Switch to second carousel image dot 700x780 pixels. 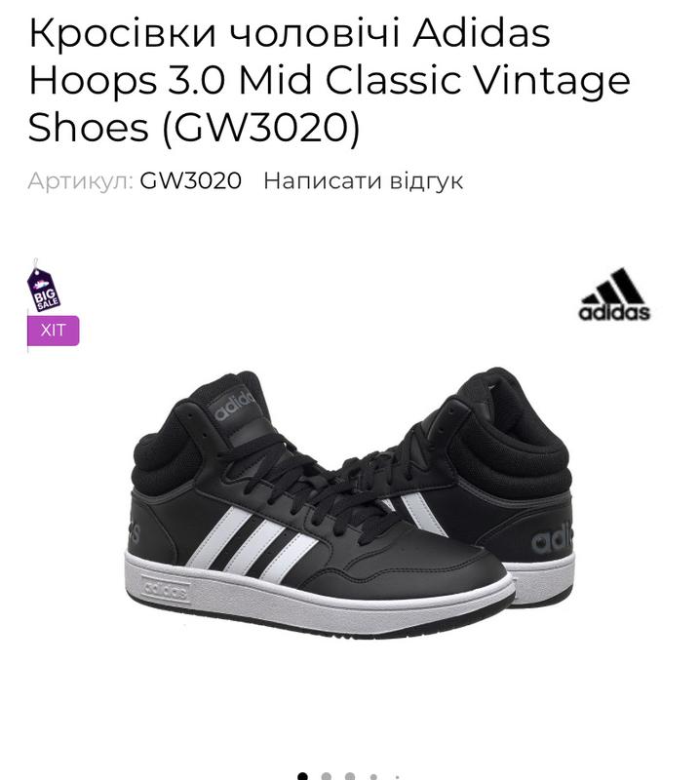click(327, 776)
